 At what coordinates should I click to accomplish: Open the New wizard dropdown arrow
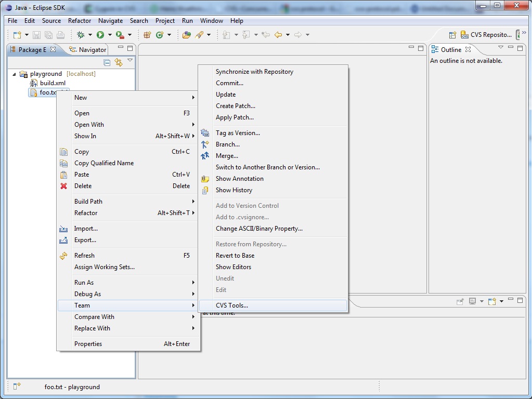27,35
